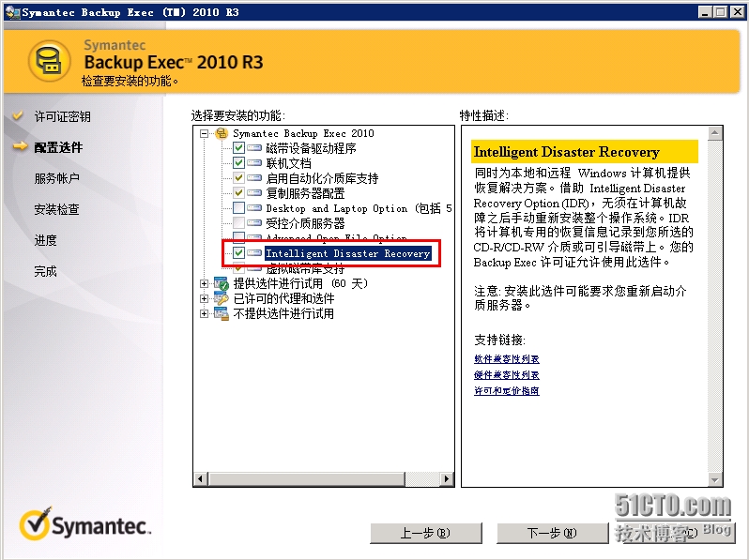
Task: Expand the 提供选件进行试用 (60 天) node
Action: pos(204,283)
